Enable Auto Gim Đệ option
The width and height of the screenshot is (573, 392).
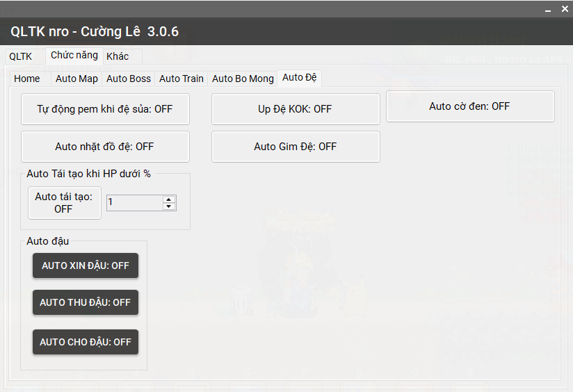click(296, 147)
